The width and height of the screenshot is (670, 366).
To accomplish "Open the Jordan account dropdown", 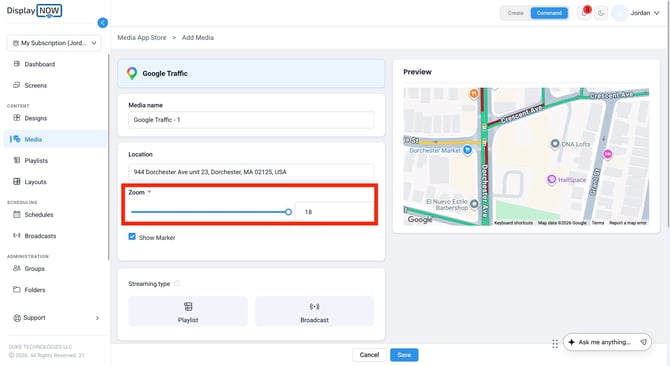I will [x=645, y=13].
